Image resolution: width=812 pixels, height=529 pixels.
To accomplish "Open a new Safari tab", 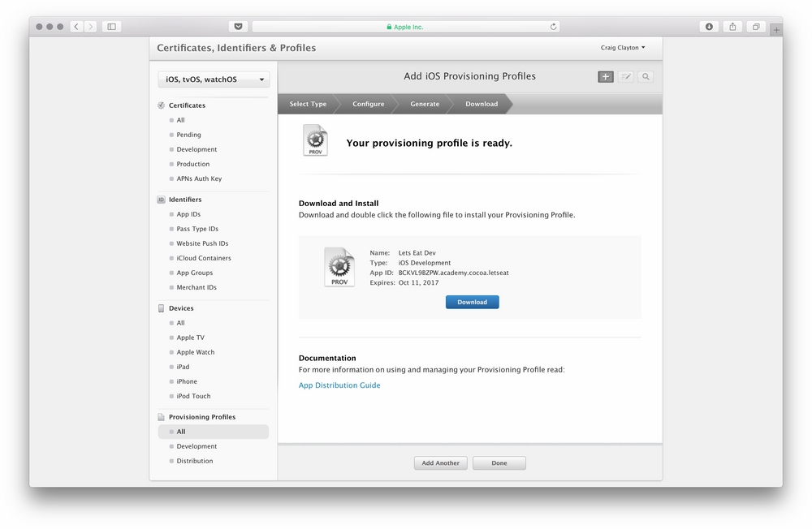I will tap(776, 29).
